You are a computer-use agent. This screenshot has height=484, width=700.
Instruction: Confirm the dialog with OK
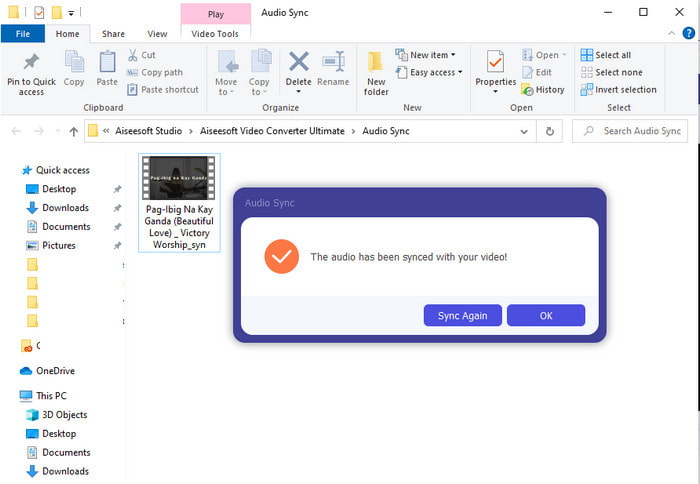click(x=545, y=316)
